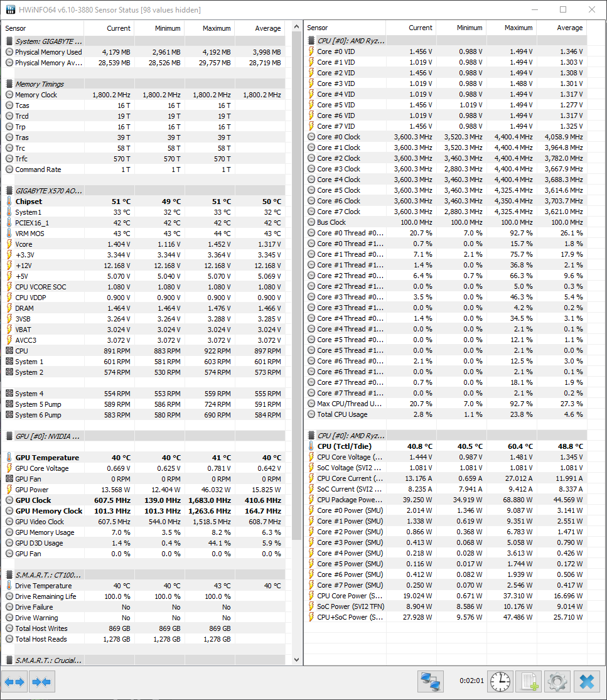Open sensor settings gear icon
This screenshot has width=607, height=700.
(557, 682)
